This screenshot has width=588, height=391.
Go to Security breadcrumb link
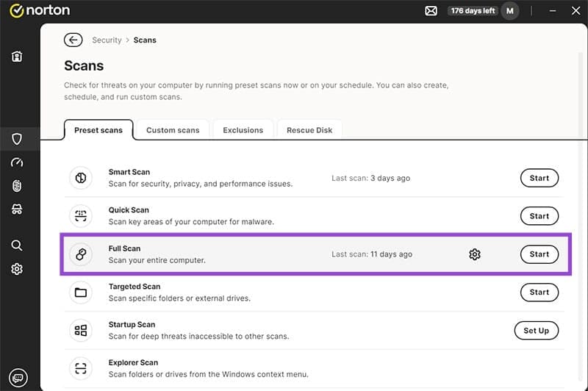point(107,40)
